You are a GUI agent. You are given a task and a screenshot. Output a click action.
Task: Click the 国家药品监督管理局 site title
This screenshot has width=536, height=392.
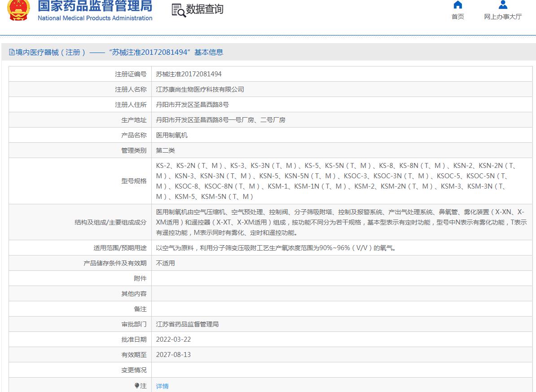coord(95,6)
